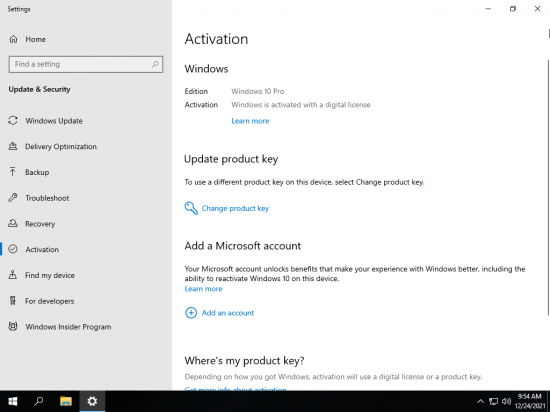Screen dimensions: 550x412
Task: Click the vertical scrollbar of the Activation page
Action: (x=548, y=188)
